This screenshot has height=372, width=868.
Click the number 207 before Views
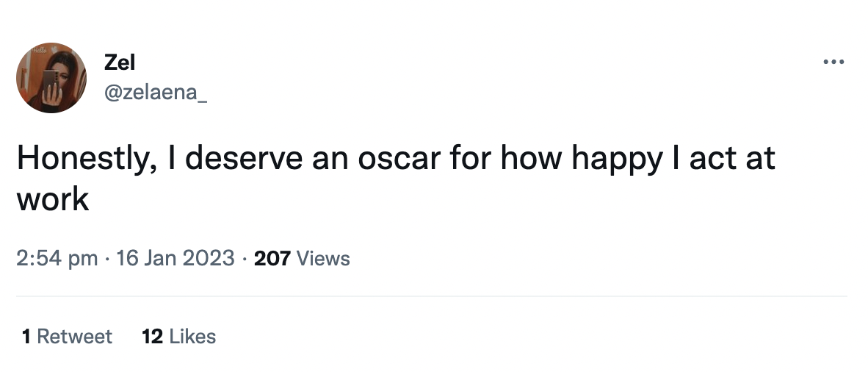[x=272, y=259]
